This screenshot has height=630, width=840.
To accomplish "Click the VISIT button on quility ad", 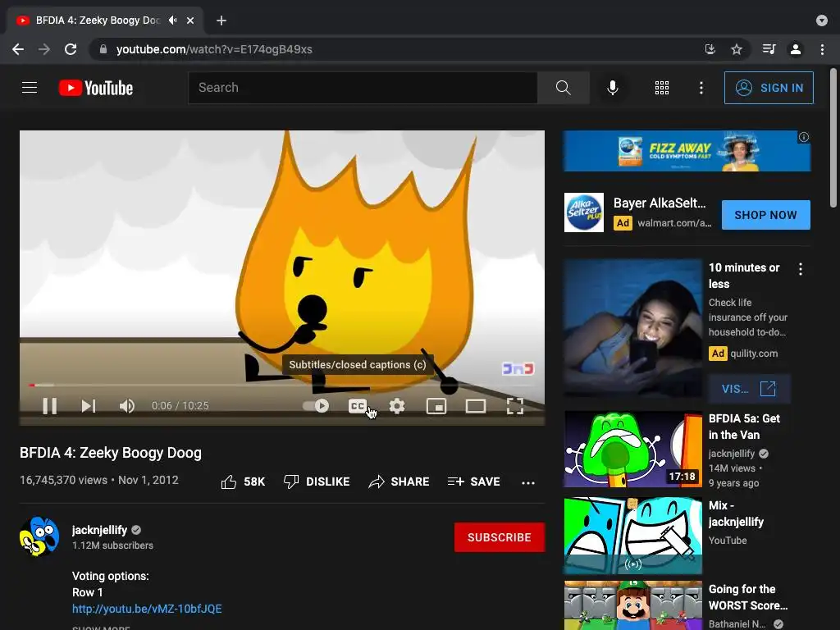I will pyautogui.click(x=749, y=388).
